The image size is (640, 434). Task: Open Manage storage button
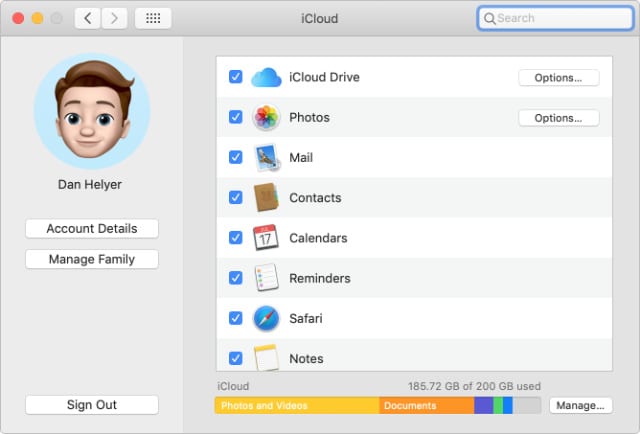click(580, 405)
